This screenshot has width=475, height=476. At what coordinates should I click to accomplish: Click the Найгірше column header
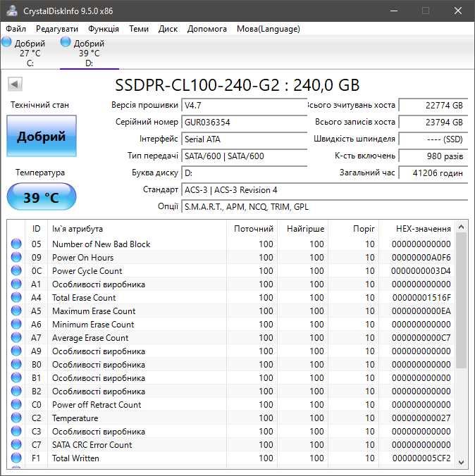click(x=302, y=229)
